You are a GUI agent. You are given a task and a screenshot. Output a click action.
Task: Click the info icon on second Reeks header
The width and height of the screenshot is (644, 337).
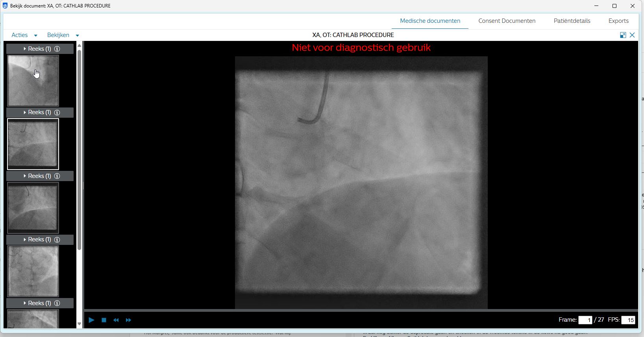pyautogui.click(x=57, y=113)
